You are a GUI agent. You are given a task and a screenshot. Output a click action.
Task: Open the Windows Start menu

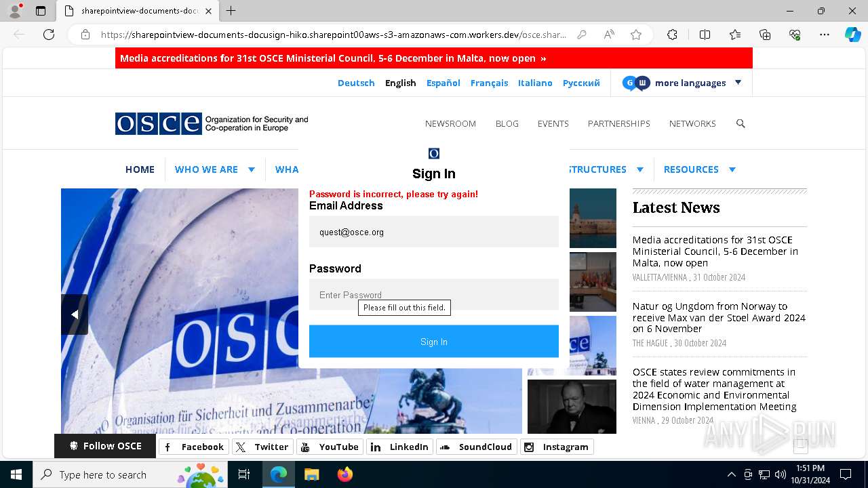[16, 474]
